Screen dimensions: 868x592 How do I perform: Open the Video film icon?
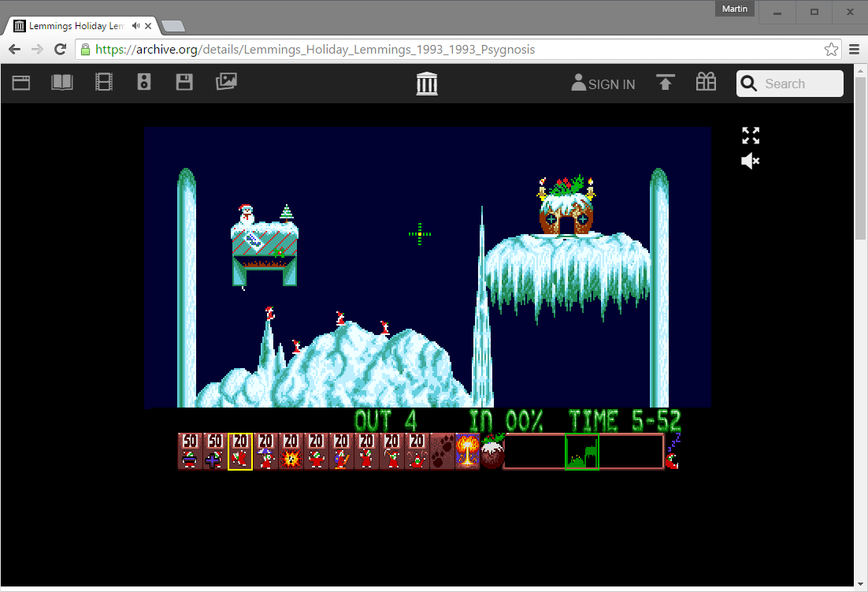pyautogui.click(x=103, y=82)
